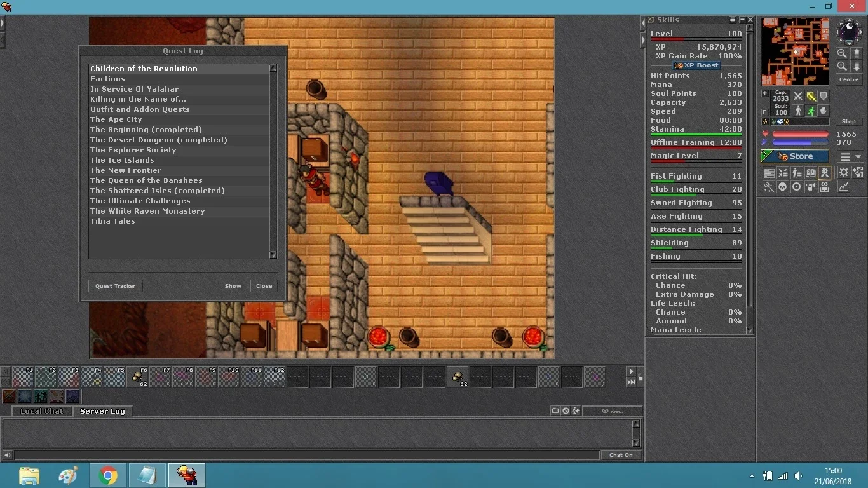The height and width of the screenshot is (488, 868).
Task: Open File Explorer from the taskbar
Action: pyautogui.click(x=29, y=475)
